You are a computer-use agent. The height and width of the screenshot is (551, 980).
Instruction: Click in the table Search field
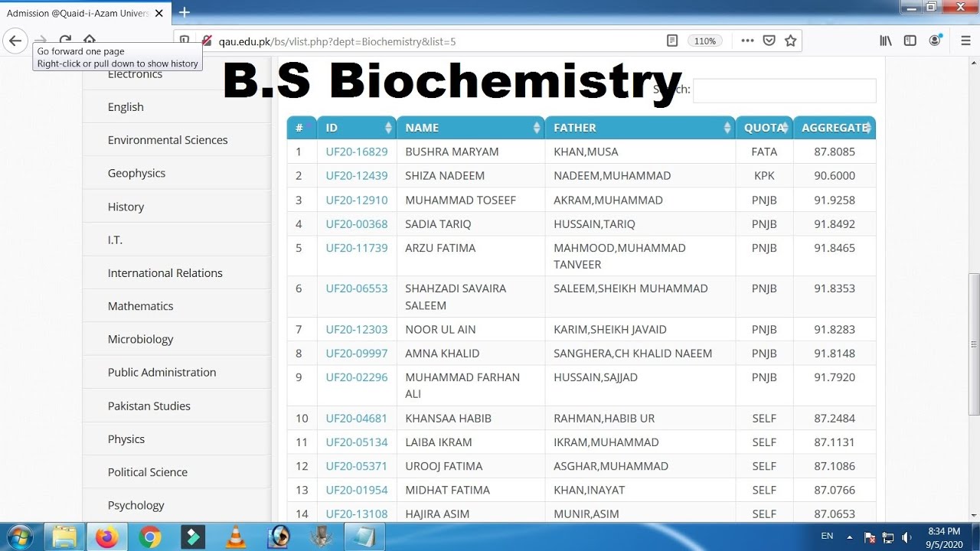(x=784, y=90)
